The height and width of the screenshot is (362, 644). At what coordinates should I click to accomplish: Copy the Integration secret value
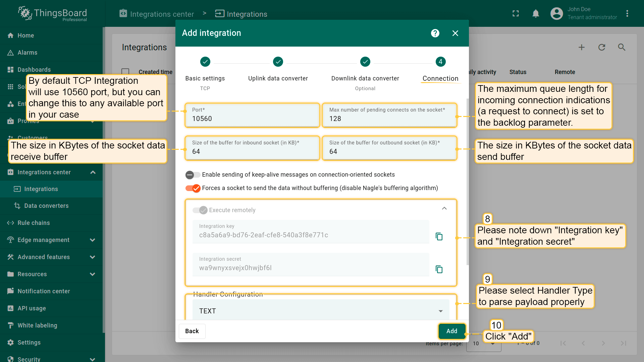point(439,269)
